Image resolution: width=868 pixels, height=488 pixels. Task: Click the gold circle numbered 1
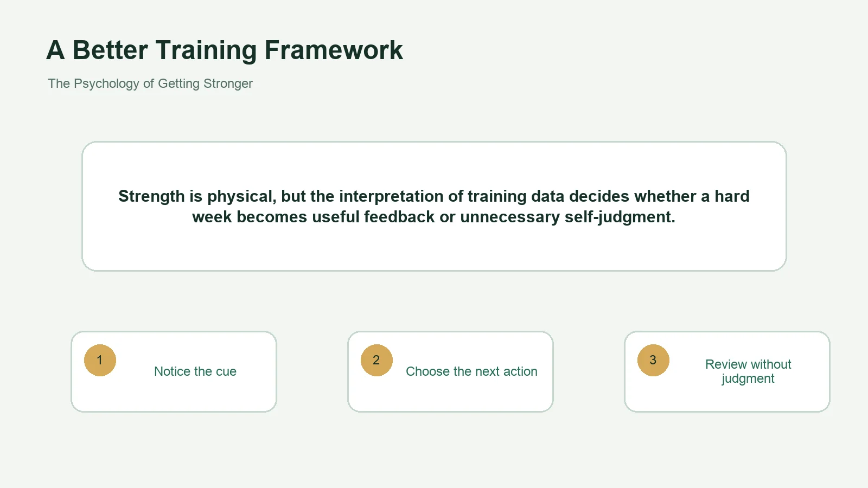click(100, 360)
